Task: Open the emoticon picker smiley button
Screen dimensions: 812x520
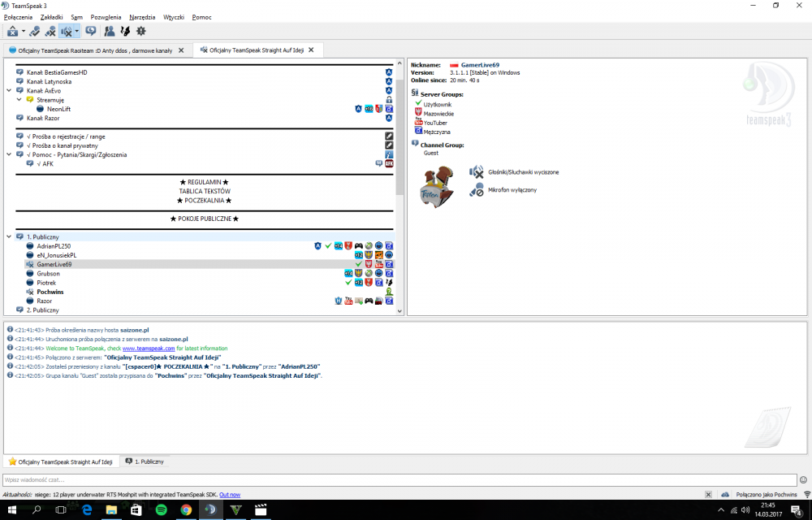Action: pos(803,480)
